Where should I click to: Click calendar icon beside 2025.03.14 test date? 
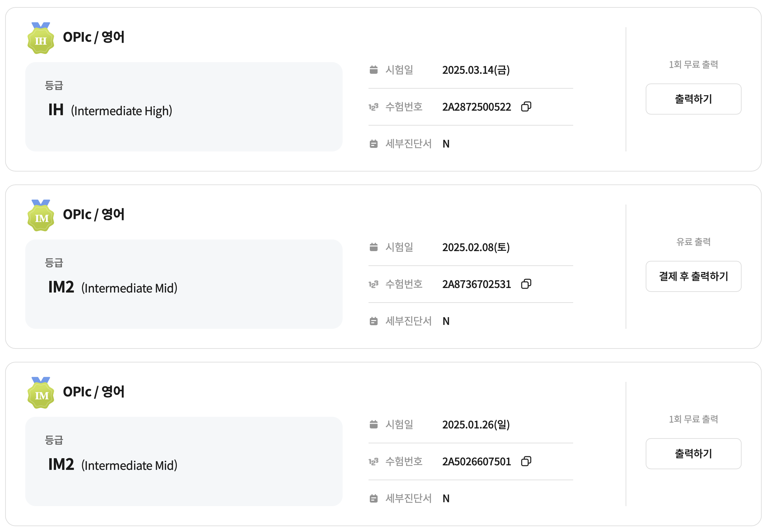point(373,70)
